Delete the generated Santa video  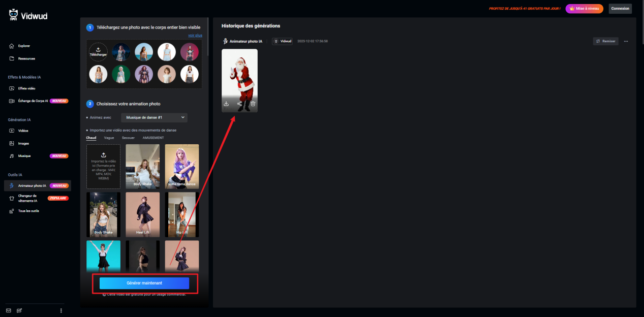pyautogui.click(x=252, y=104)
